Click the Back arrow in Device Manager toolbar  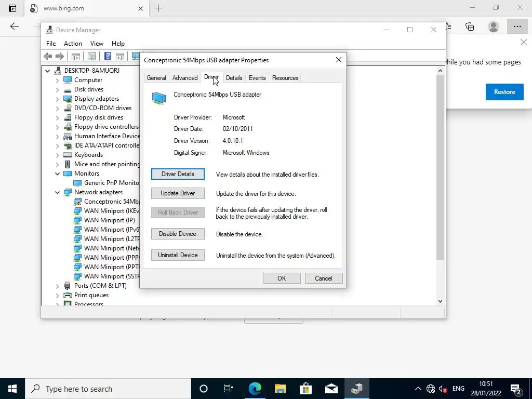(x=48, y=56)
